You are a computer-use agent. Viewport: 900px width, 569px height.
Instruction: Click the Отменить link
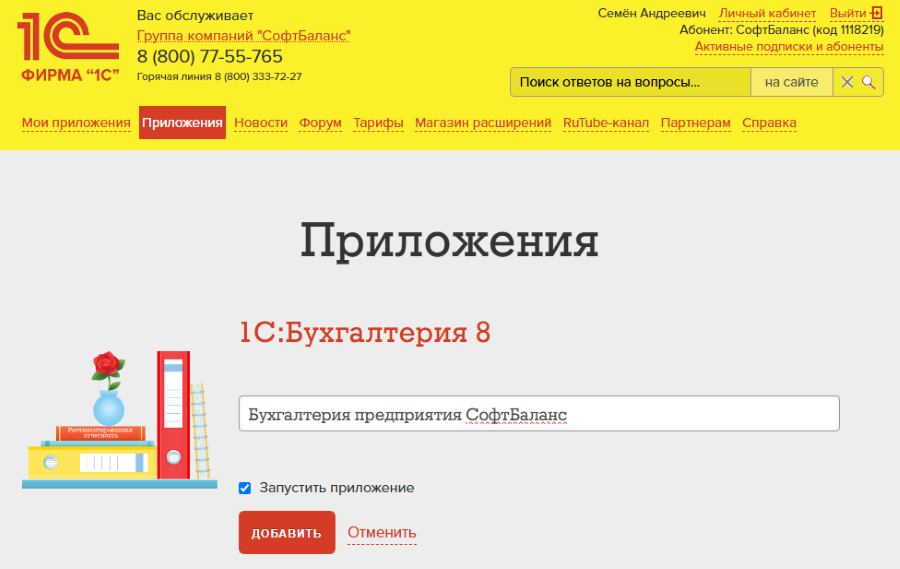382,532
